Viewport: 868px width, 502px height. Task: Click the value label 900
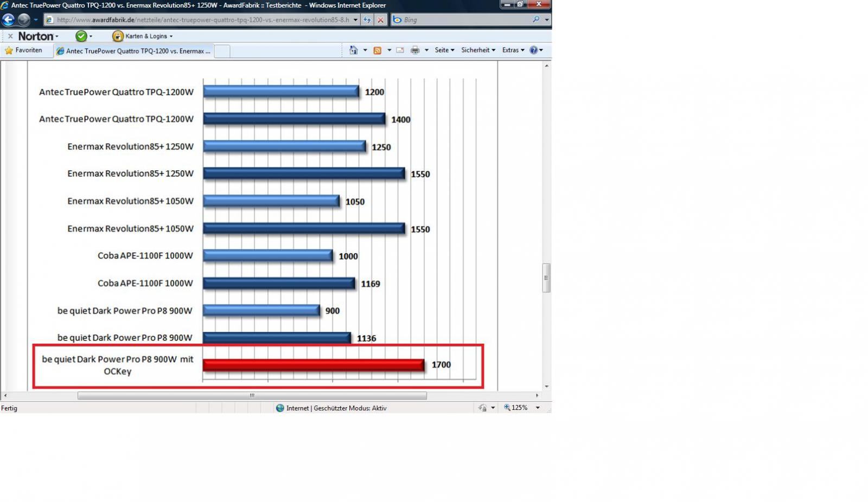(x=333, y=311)
